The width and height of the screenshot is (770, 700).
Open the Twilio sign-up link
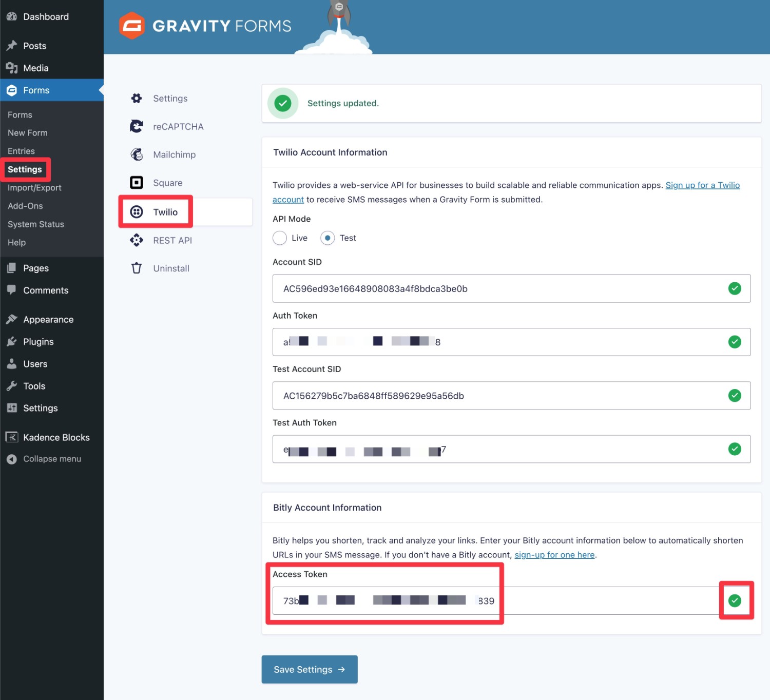703,185
